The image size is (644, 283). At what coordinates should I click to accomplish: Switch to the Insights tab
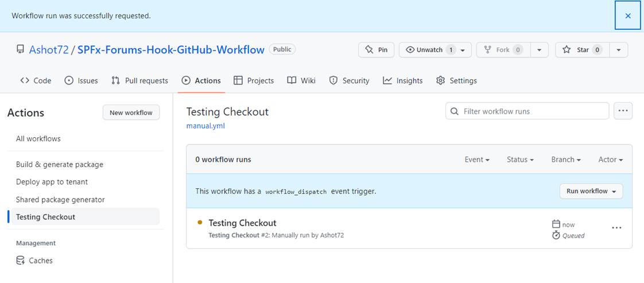coord(403,81)
